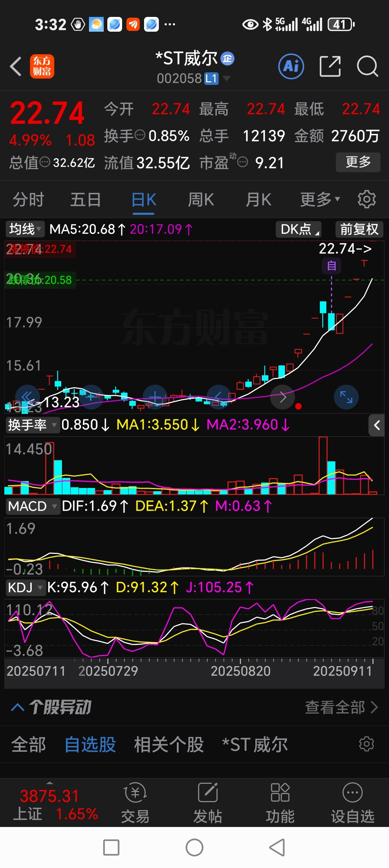Select the 全部 filter tab
This screenshot has width=389, height=868.
(x=28, y=745)
